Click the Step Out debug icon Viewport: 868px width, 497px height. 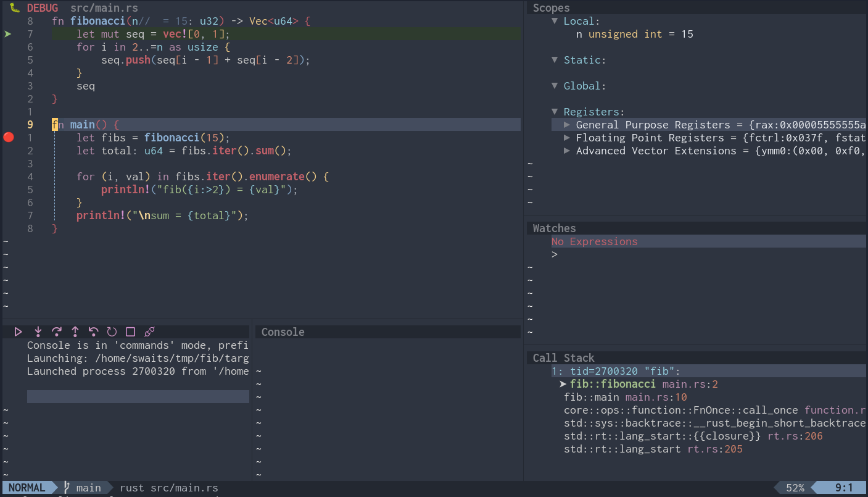[75, 332]
